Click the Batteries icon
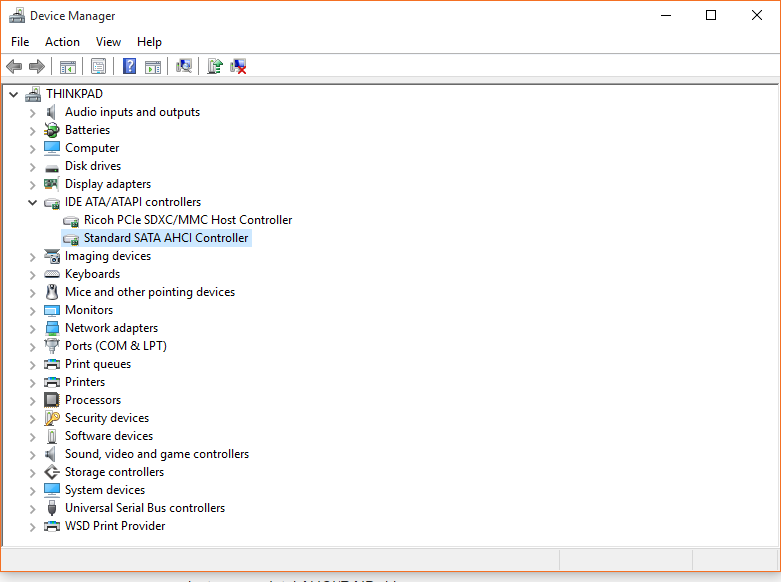The image size is (781, 582). point(52,130)
